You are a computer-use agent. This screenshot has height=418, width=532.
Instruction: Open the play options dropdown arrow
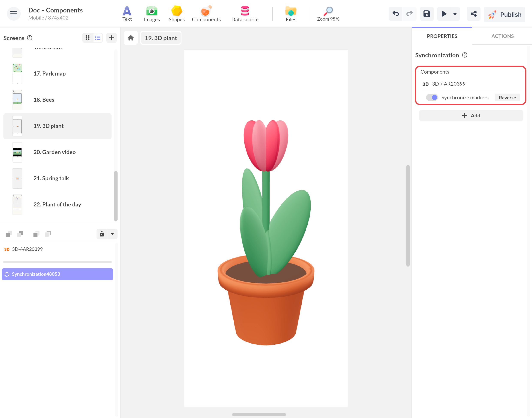(x=455, y=14)
